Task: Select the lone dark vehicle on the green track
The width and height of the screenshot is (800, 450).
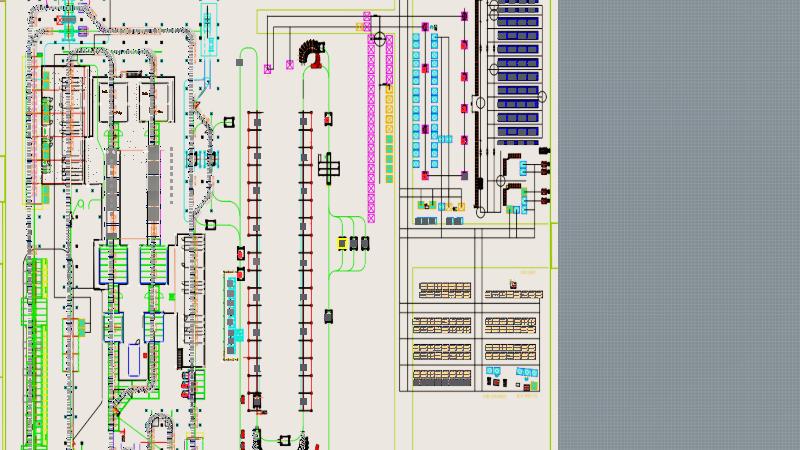Action: pos(328,316)
